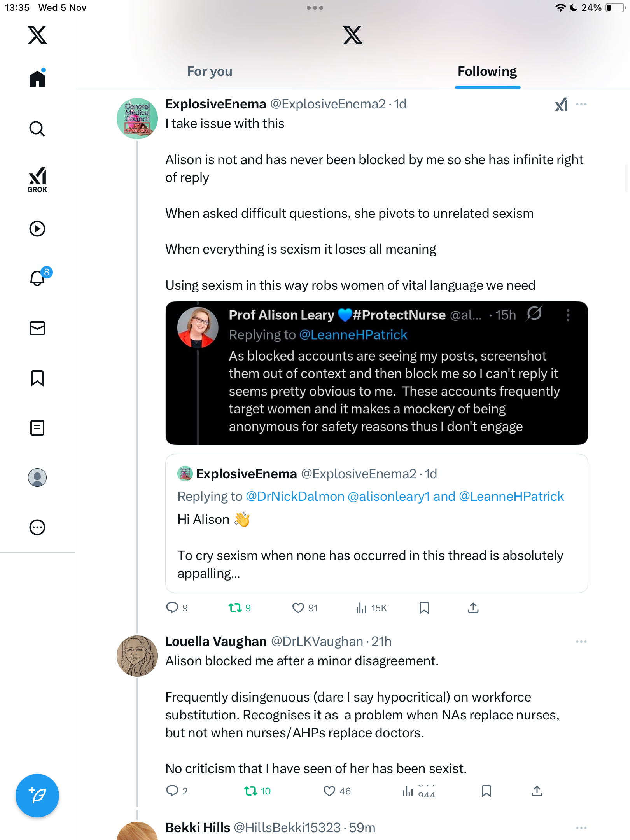Open the quoted Alison Leary screenshot image
Screen dimensions: 630x840
click(376, 373)
